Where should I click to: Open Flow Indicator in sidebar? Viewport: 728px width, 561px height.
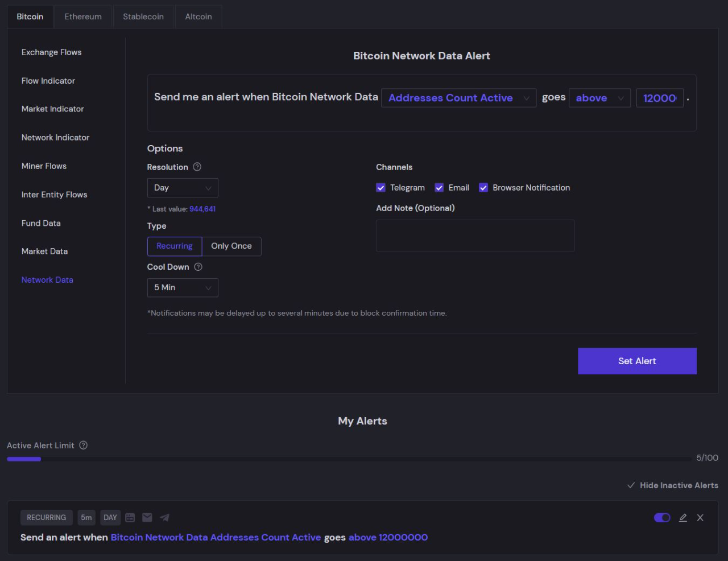click(48, 81)
